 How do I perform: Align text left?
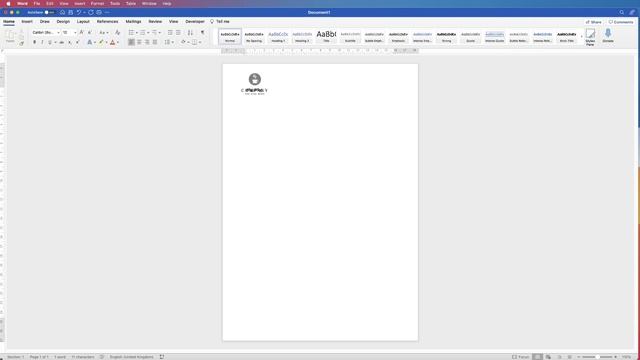[x=131, y=42]
